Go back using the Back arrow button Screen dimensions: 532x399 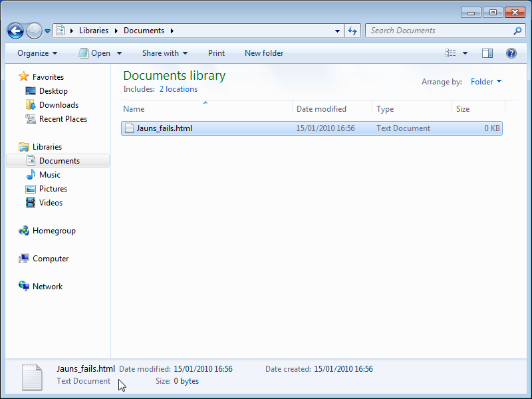coord(15,31)
